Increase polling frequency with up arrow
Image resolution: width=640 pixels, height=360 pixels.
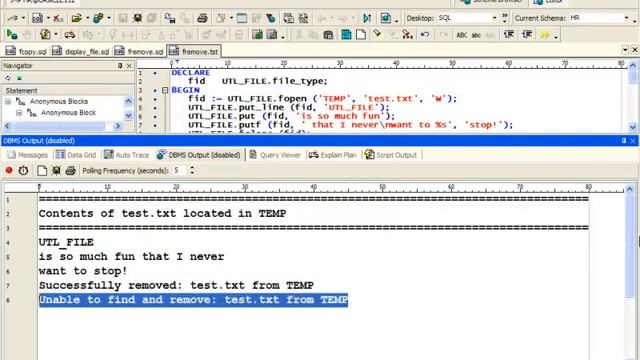[x=192, y=168]
